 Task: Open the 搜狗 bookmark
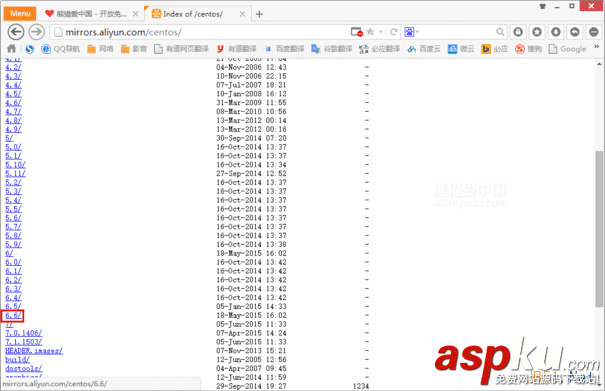click(x=529, y=49)
